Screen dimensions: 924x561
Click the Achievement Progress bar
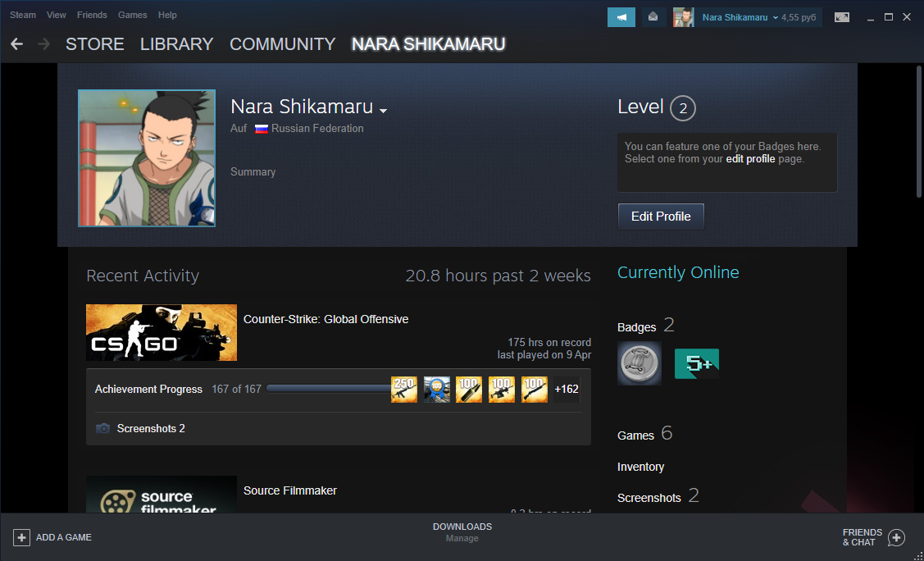pyautogui.click(x=328, y=389)
